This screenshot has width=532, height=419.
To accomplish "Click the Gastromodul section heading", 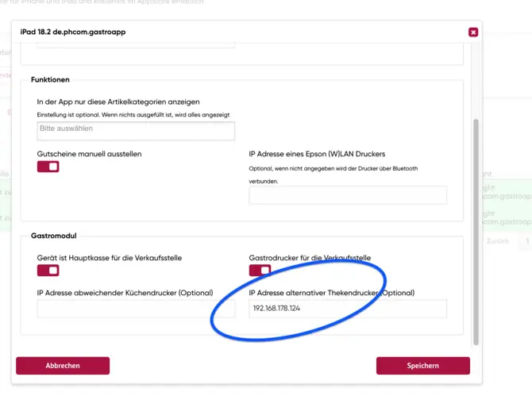I will pyautogui.click(x=53, y=236).
